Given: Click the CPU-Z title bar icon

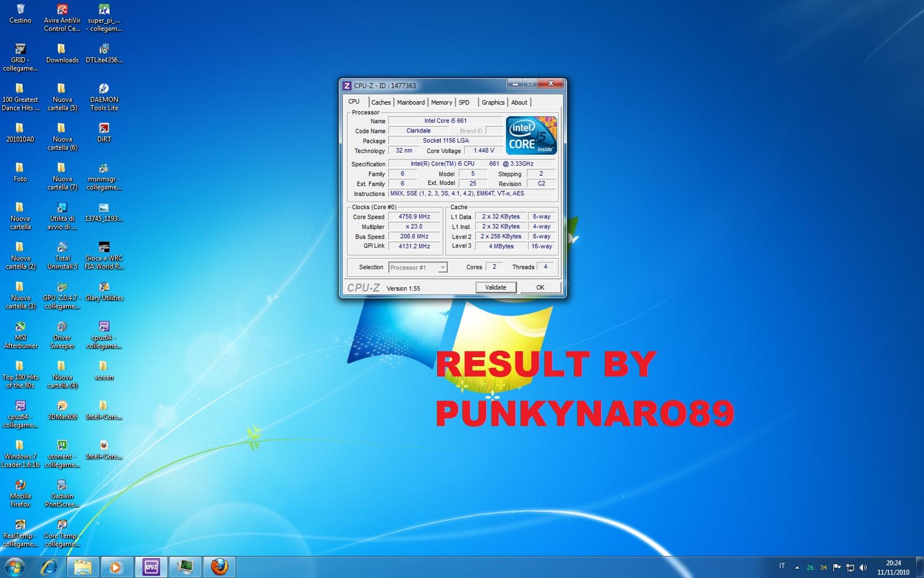Looking at the screenshot, I should 347,86.
